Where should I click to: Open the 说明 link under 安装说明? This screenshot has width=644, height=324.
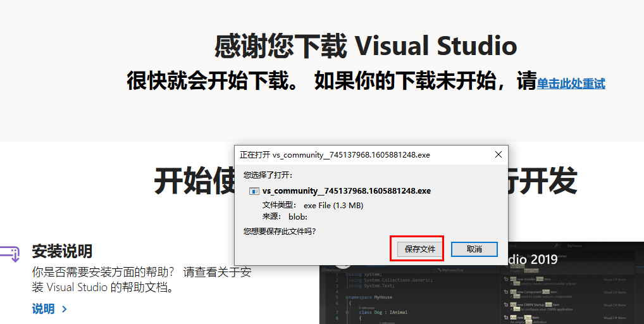click(43, 309)
